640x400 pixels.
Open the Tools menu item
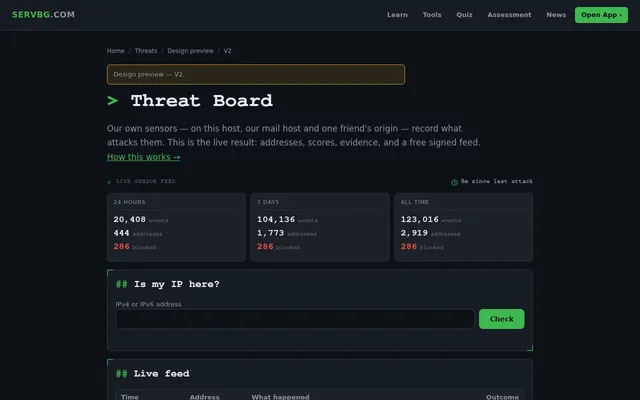click(432, 15)
